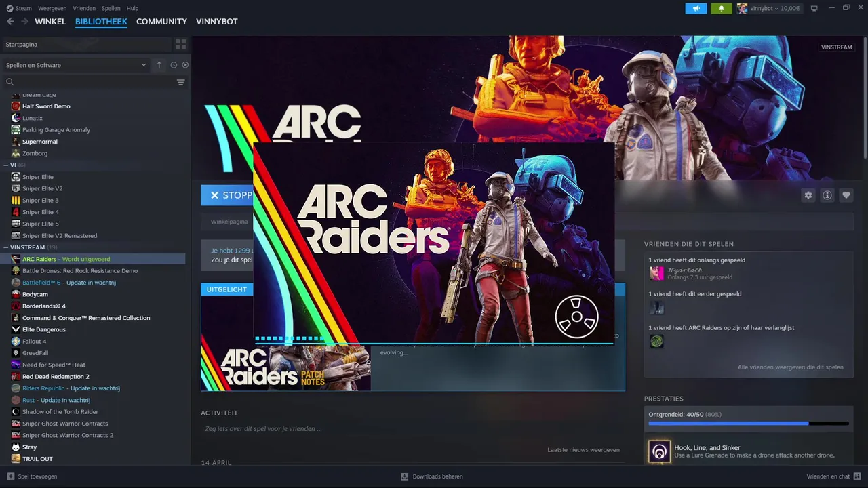Viewport: 868px width, 488px height.
Task: Select Shadow of the Tomb Raider
Action: coord(60,411)
